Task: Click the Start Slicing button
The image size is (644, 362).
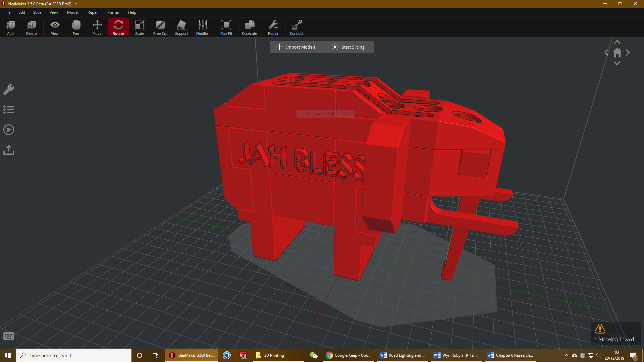Action: (x=348, y=47)
